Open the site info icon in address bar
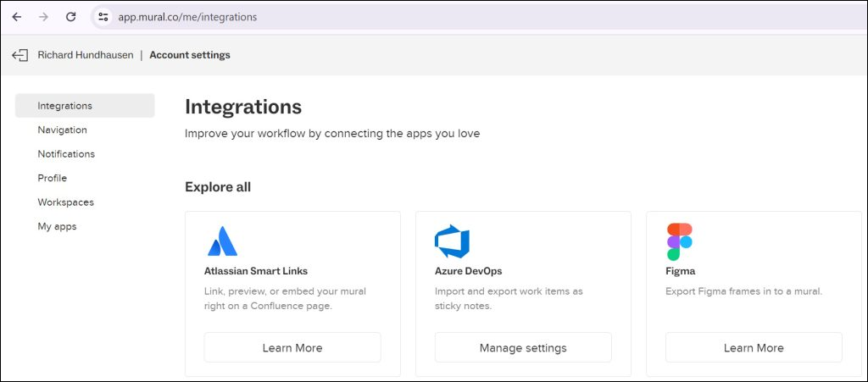Image resolution: width=868 pixels, height=382 pixels. [103, 17]
